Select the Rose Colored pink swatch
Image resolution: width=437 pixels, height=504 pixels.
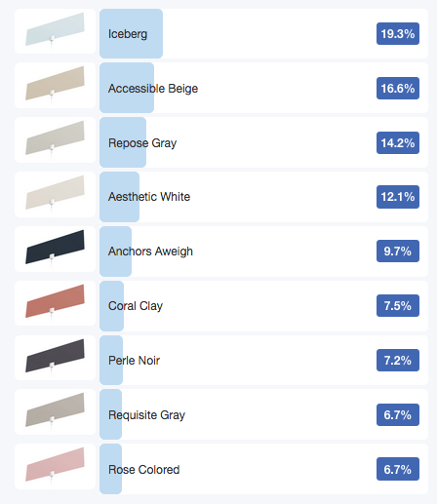pos(55,466)
